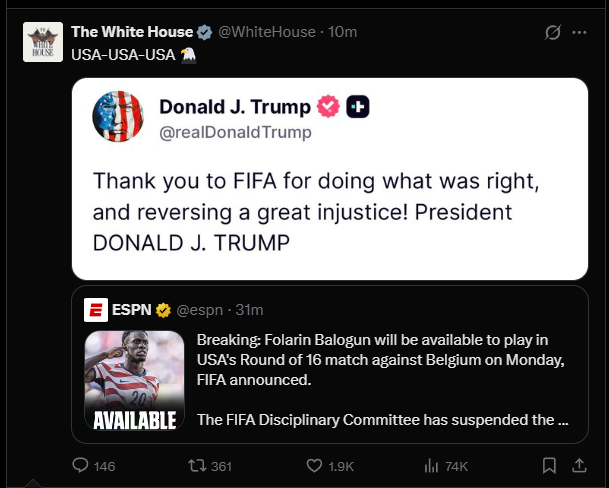Viewport: 609px width, 488px height.
Task: Click the dark plus badge beside Trump name
Action: (x=358, y=106)
